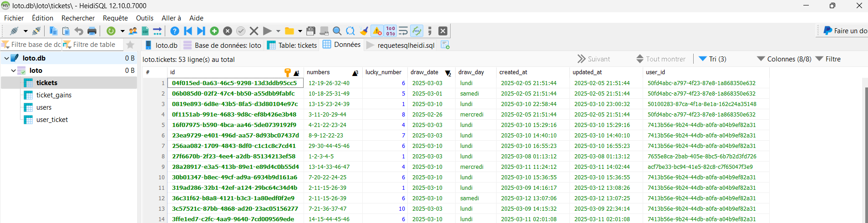Open dropdown beside the folder icon
The image size is (868, 223).
click(300, 31)
